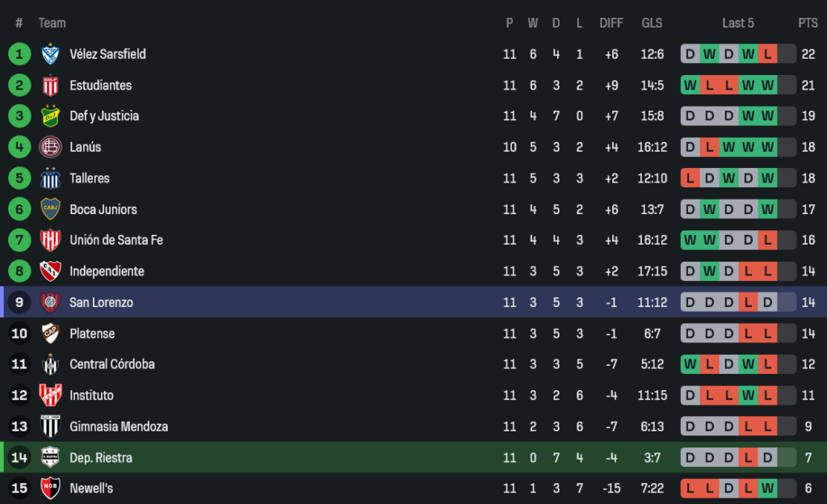Click the Lanús club crest
This screenshot has width=827, height=504.
point(51,147)
